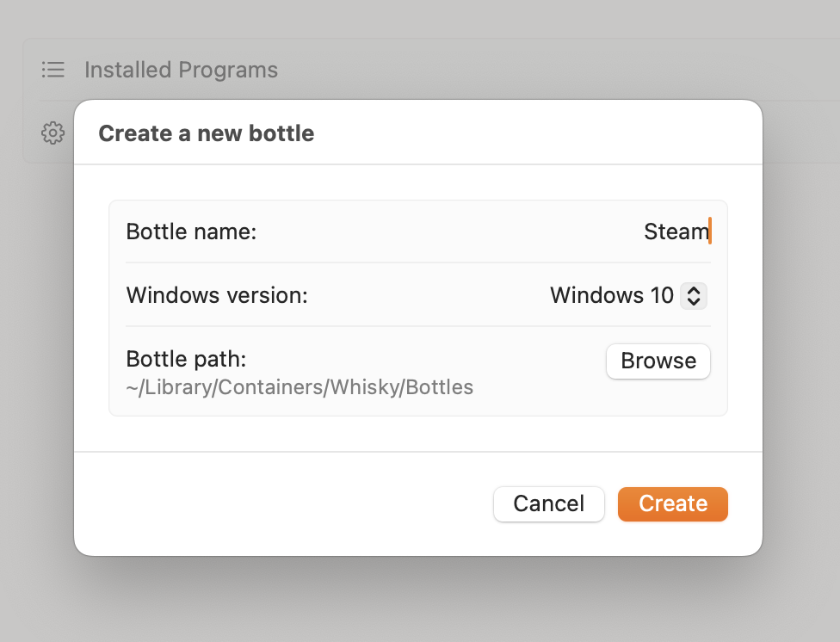This screenshot has height=642, width=840.
Task: Open the Windows version dropdown showing Windows 10
Action: point(628,296)
